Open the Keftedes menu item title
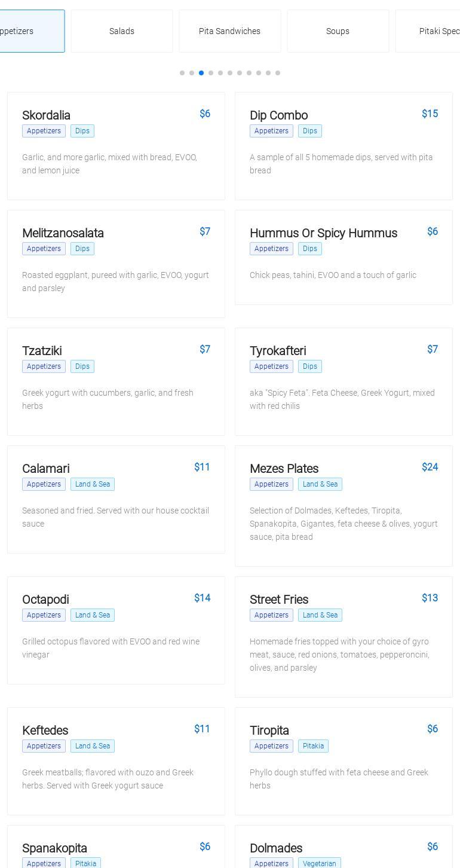The image size is (460, 868). click(45, 731)
